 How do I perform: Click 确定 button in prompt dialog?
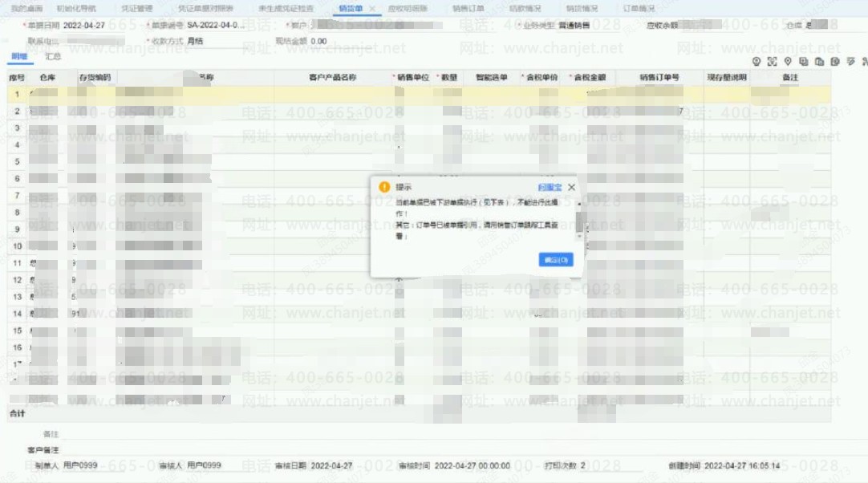point(556,260)
